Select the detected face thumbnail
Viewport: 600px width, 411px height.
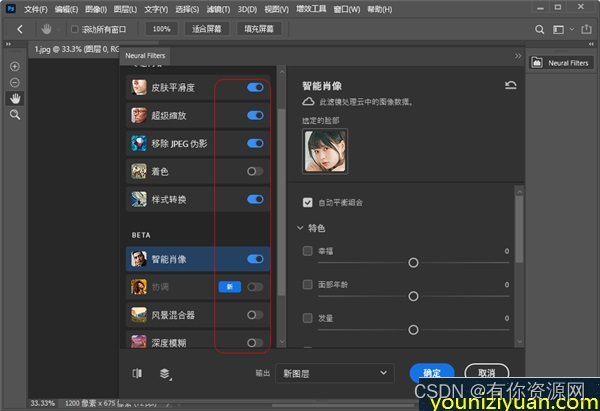pos(325,152)
